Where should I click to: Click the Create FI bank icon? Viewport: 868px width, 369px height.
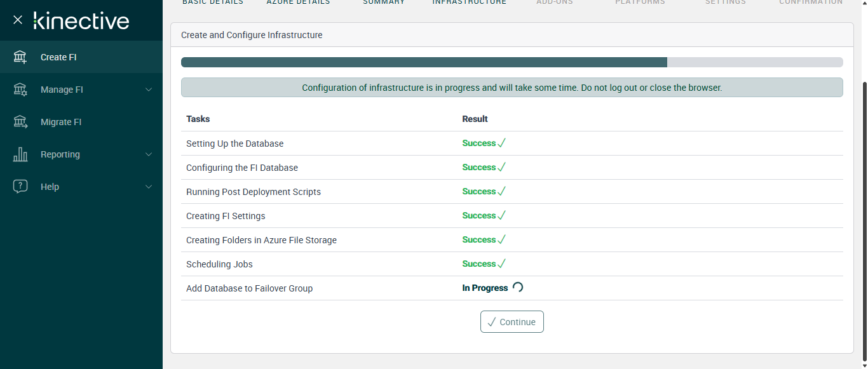point(20,57)
